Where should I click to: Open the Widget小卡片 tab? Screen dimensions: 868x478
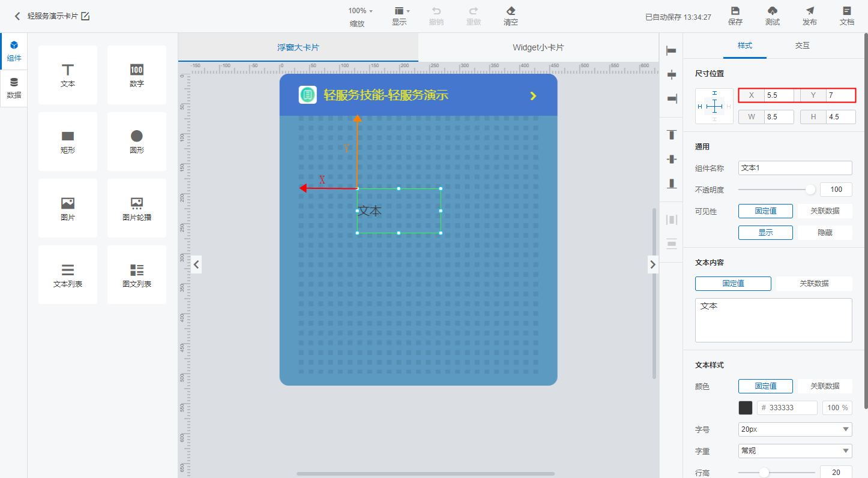pos(538,47)
